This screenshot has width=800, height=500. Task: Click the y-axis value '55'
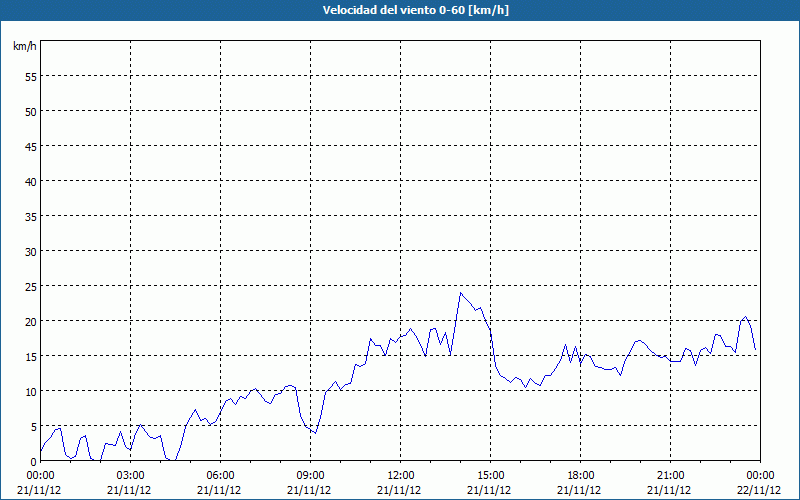31,77
